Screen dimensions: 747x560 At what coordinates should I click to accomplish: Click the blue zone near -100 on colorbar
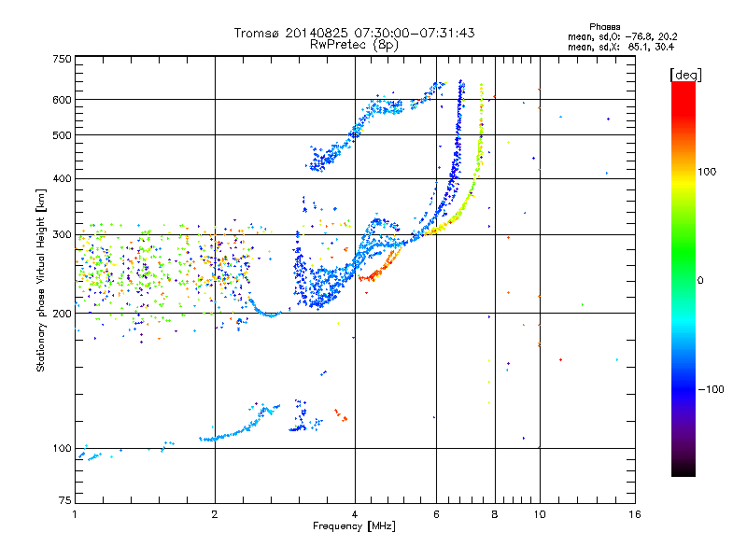tap(684, 388)
